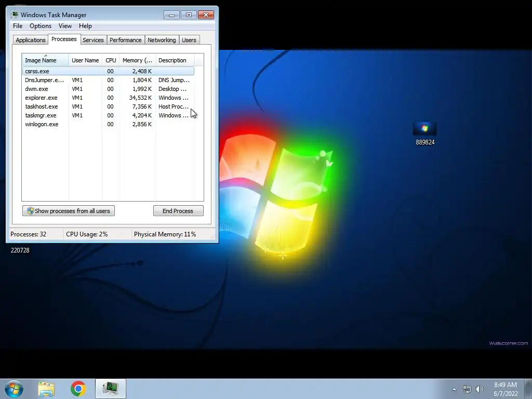Sort by CPU column header
This screenshot has height=399, width=532.
111,60
